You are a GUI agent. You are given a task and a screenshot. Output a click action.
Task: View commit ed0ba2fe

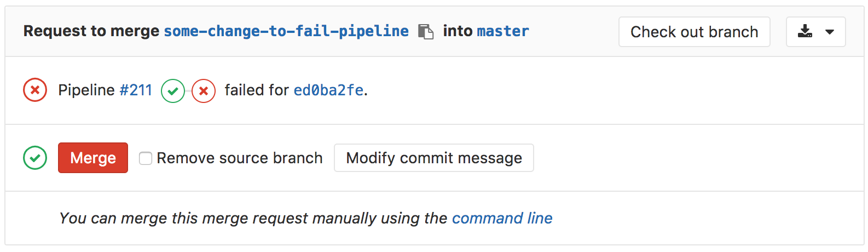pyautogui.click(x=328, y=90)
